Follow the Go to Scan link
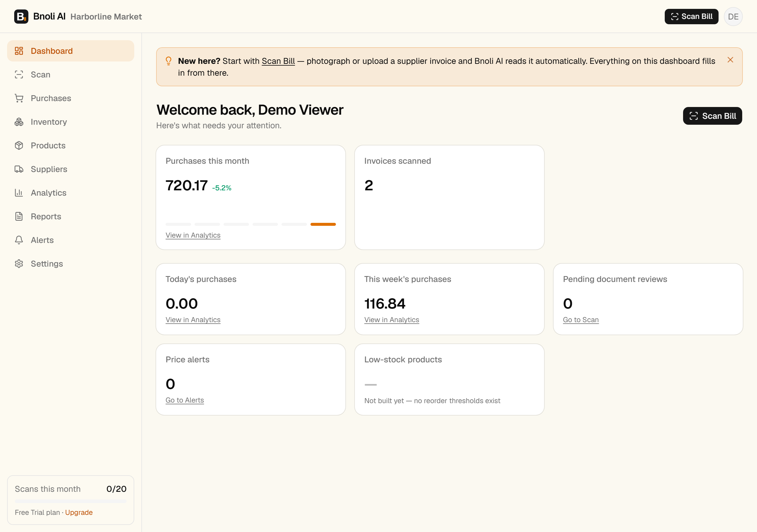This screenshot has height=532, width=757. point(580,320)
